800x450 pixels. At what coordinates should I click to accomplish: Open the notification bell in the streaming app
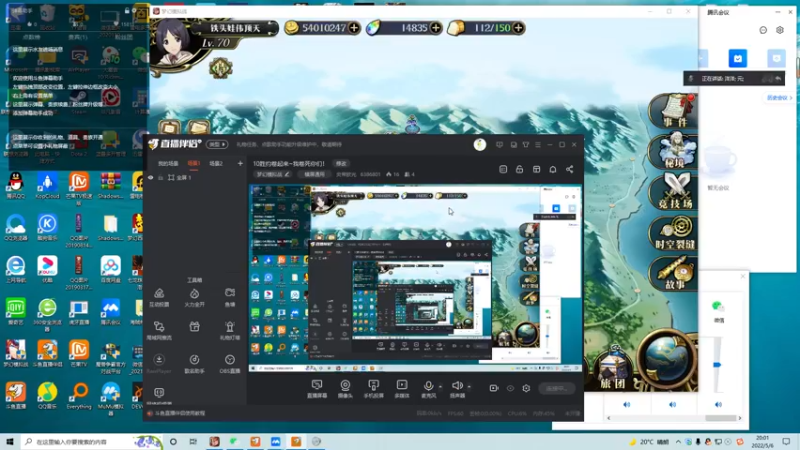553,169
